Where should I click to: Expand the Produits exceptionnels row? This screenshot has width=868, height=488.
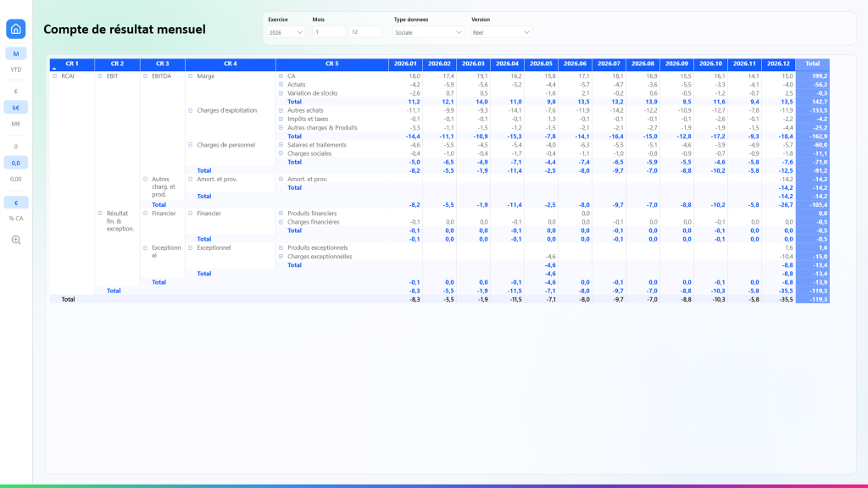pos(281,247)
